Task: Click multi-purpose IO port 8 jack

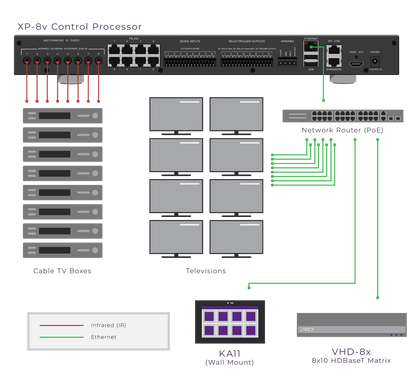Action: pyautogui.click(x=98, y=61)
